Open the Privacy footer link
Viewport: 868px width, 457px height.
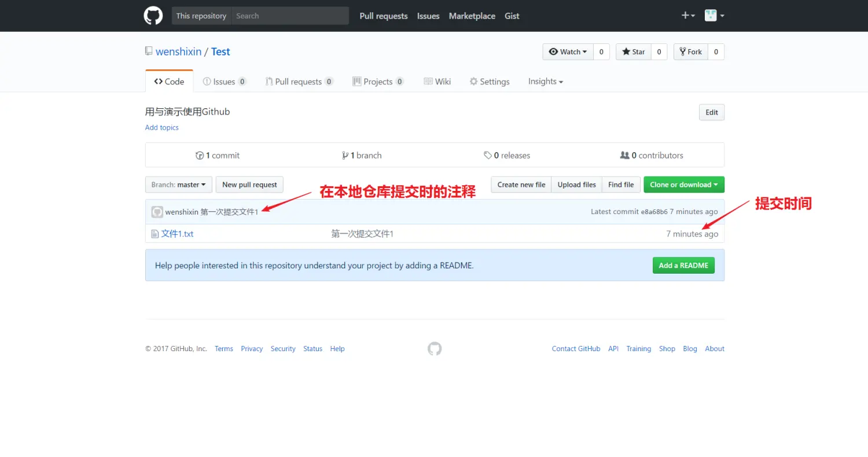coord(252,349)
